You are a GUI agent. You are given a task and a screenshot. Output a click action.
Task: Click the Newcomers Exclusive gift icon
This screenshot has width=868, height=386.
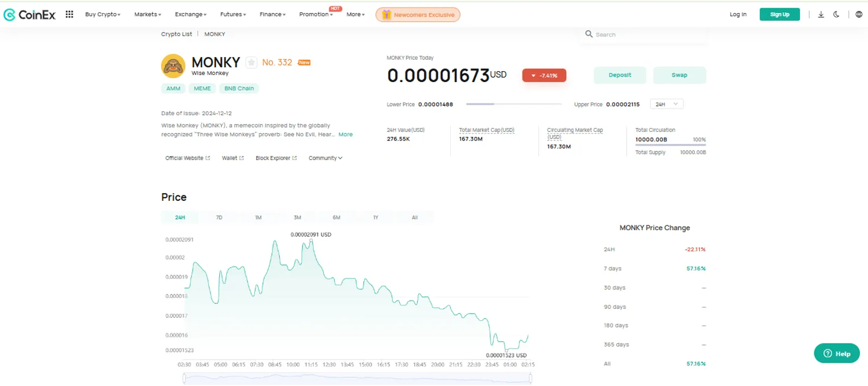(x=386, y=15)
